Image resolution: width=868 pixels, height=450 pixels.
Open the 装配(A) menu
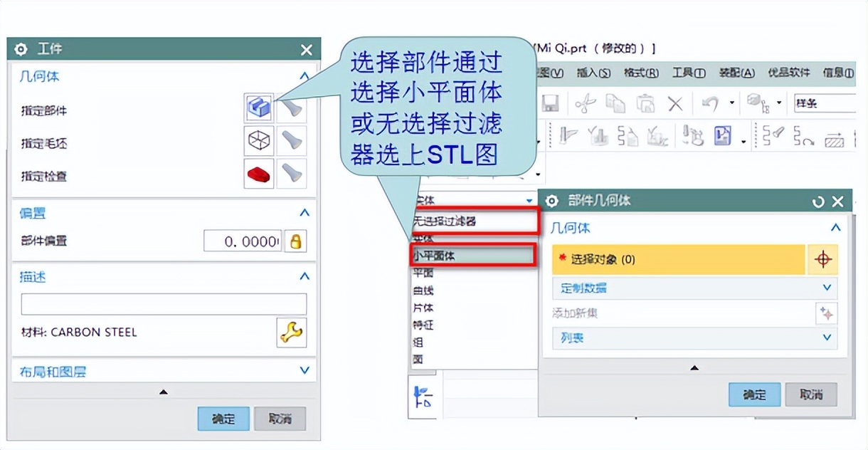tap(736, 73)
